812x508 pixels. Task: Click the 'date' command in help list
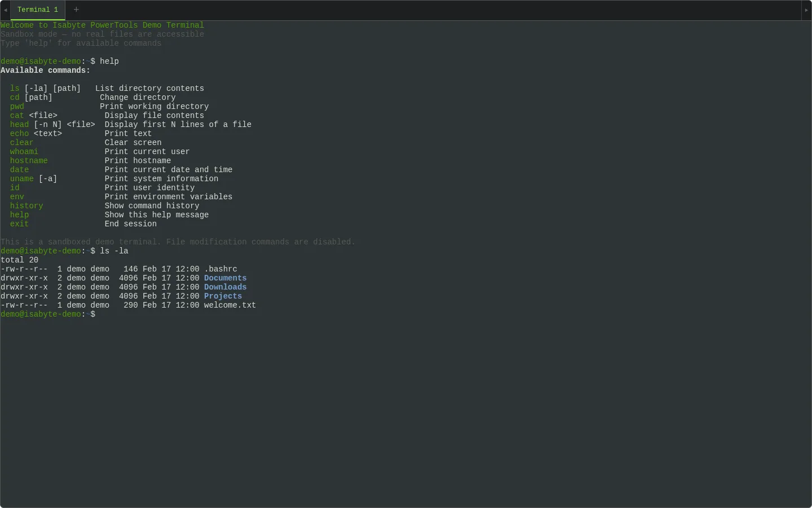click(x=19, y=170)
